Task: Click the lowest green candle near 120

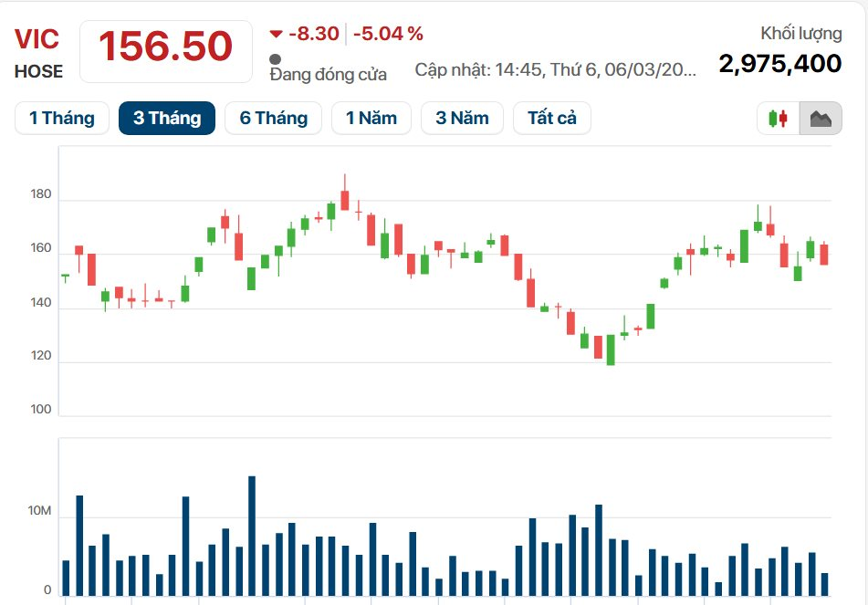Action: (611, 349)
